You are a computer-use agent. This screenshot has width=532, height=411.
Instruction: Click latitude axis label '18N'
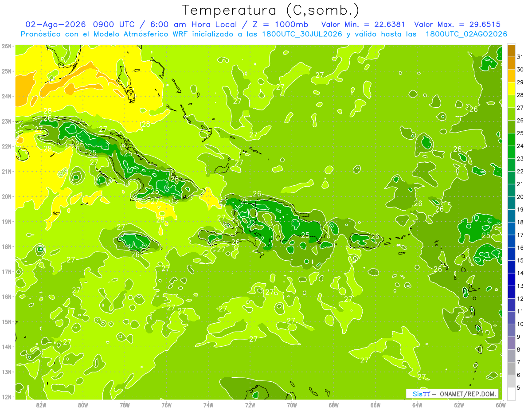(x=7, y=247)
